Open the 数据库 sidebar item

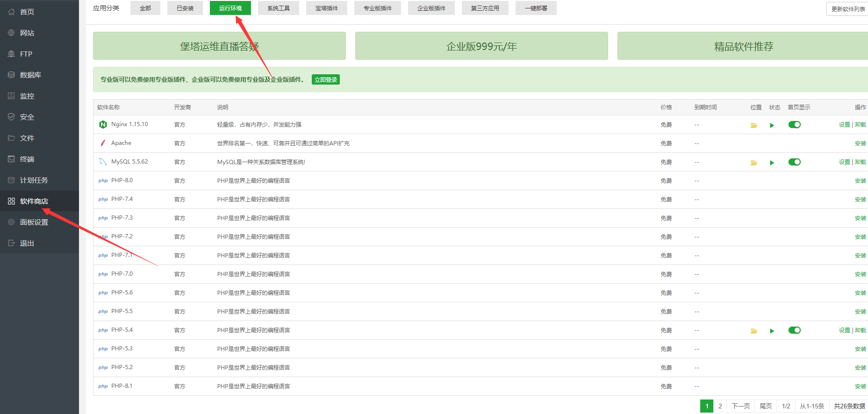point(30,75)
